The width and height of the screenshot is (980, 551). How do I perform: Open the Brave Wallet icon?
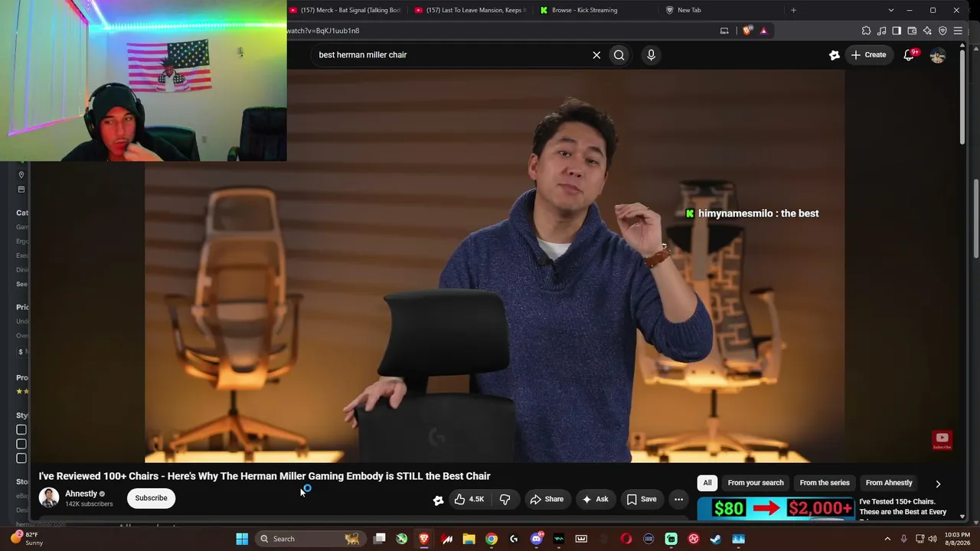point(912,31)
